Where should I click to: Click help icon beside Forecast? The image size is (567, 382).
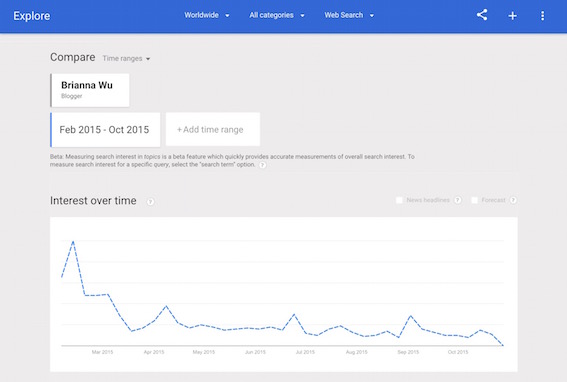point(513,200)
